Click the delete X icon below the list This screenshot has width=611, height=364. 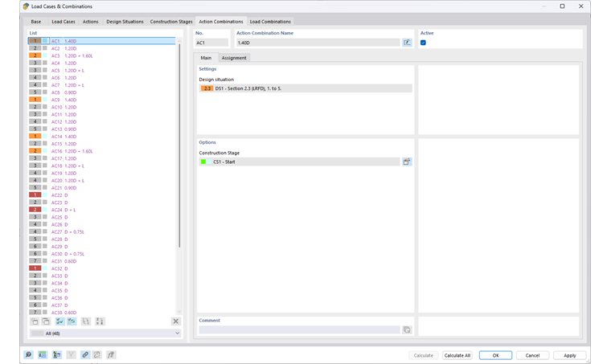point(176,321)
